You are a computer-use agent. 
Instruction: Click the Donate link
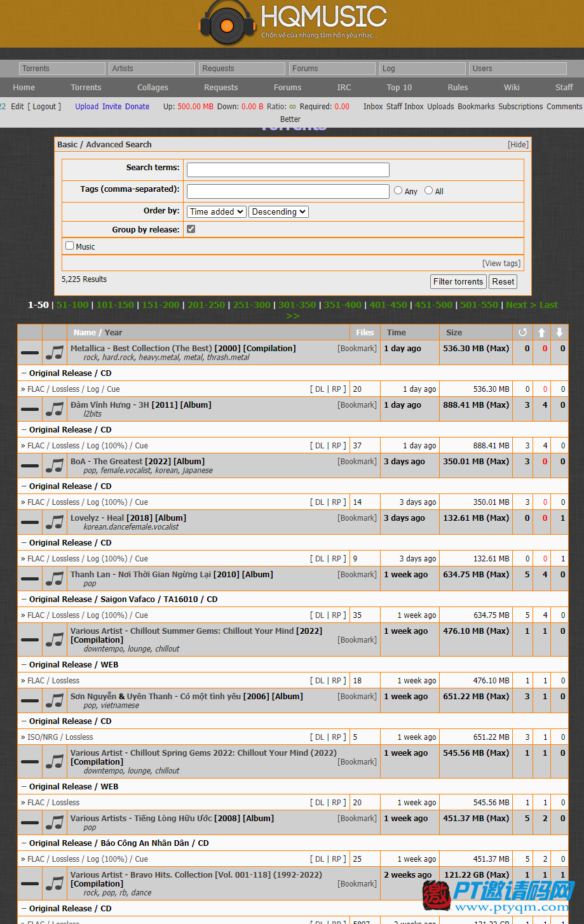click(137, 106)
